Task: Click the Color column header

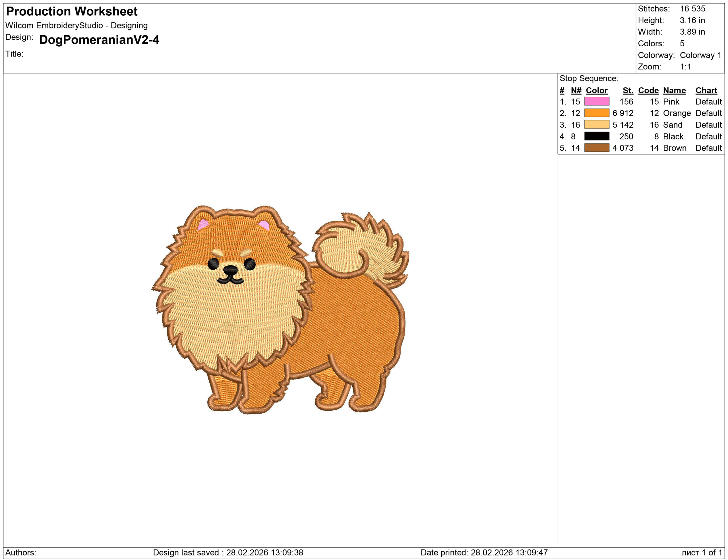Action: (x=596, y=91)
